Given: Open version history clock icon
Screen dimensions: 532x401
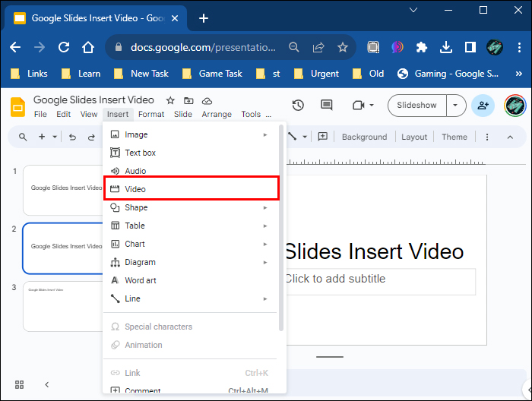Looking at the screenshot, I should (x=298, y=106).
